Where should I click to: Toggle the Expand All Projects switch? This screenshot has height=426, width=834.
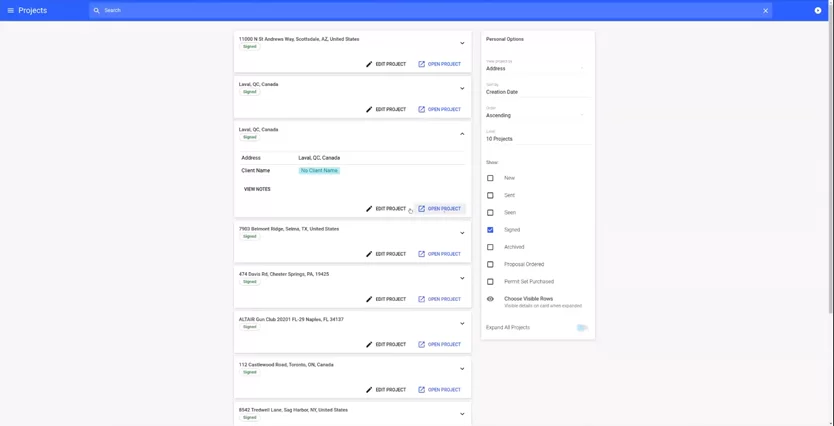tap(582, 328)
